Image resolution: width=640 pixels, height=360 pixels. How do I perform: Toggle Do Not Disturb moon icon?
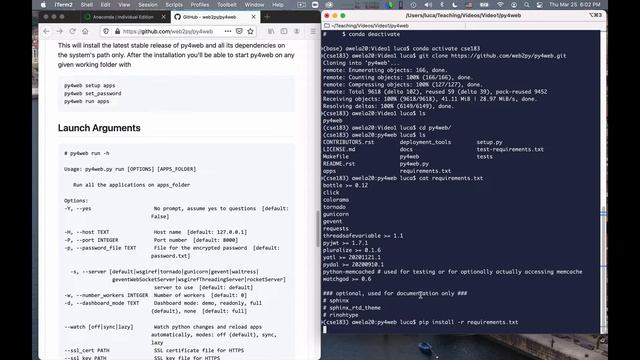coord(455,5)
